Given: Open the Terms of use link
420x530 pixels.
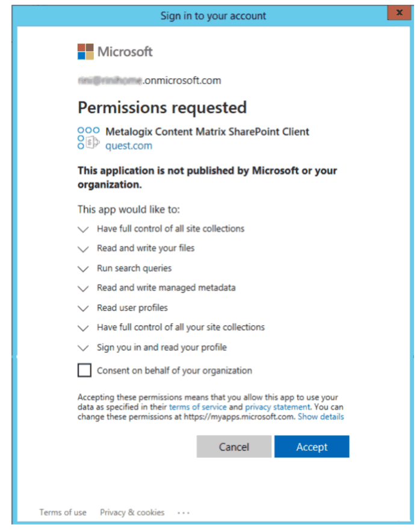Looking at the screenshot, I should [x=63, y=512].
